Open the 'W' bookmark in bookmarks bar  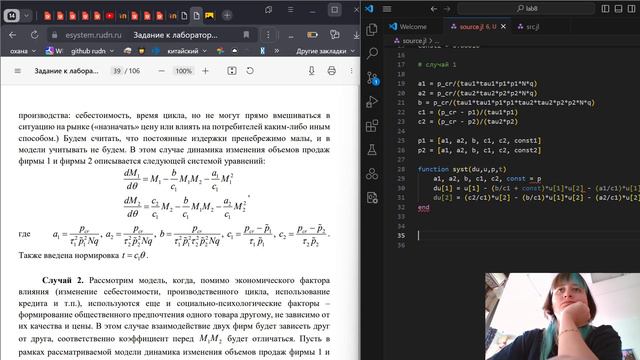click(54, 51)
